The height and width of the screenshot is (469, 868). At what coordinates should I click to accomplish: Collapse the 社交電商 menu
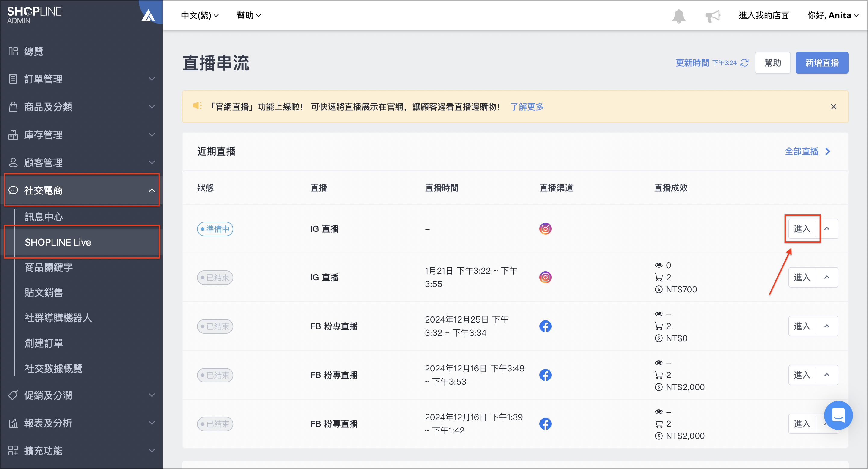152,190
